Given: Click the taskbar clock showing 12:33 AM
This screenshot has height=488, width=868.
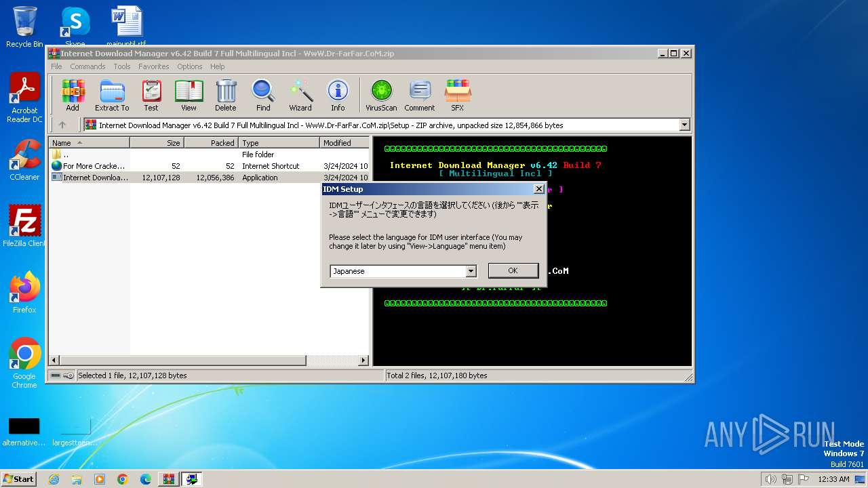Looking at the screenshot, I should click(x=833, y=479).
